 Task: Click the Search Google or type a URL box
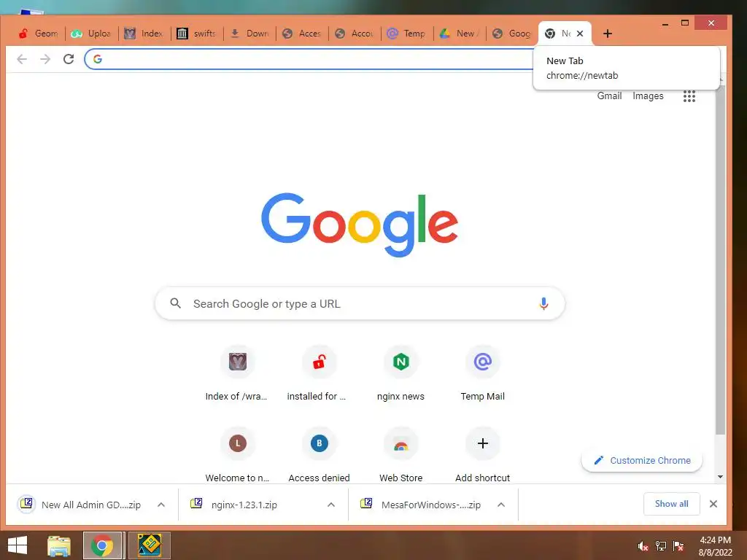tap(360, 303)
